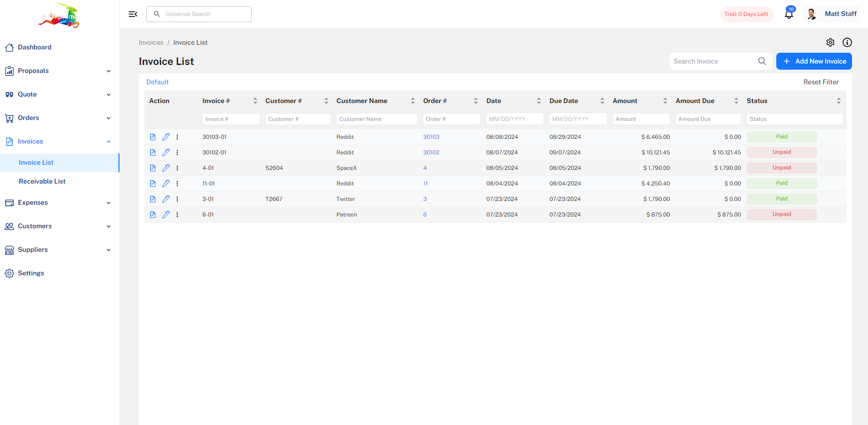Sort by Status column arrows
This screenshot has width=868, height=425.
[839, 101]
